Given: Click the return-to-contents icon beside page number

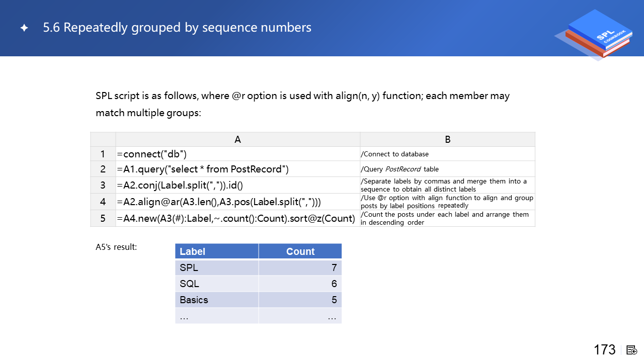Looking at the screenshot, I should click(x=632, y=350).
